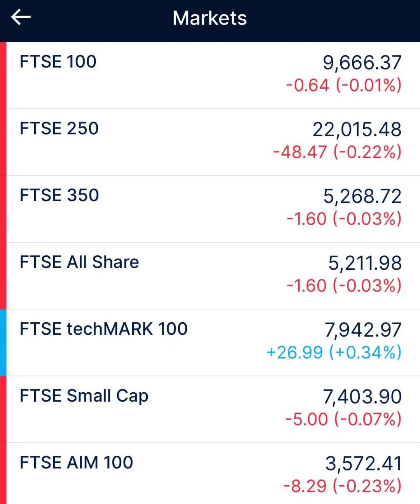View the FTSE All Share index
Screen dimensions: 420x504
pyautogui.click(x=79, y=262)
